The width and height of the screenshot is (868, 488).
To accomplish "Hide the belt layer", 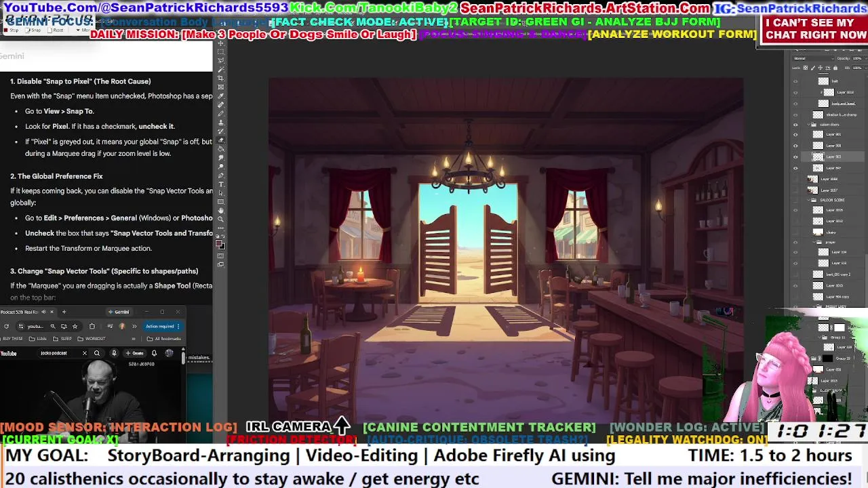I will (x=795, y=80).
